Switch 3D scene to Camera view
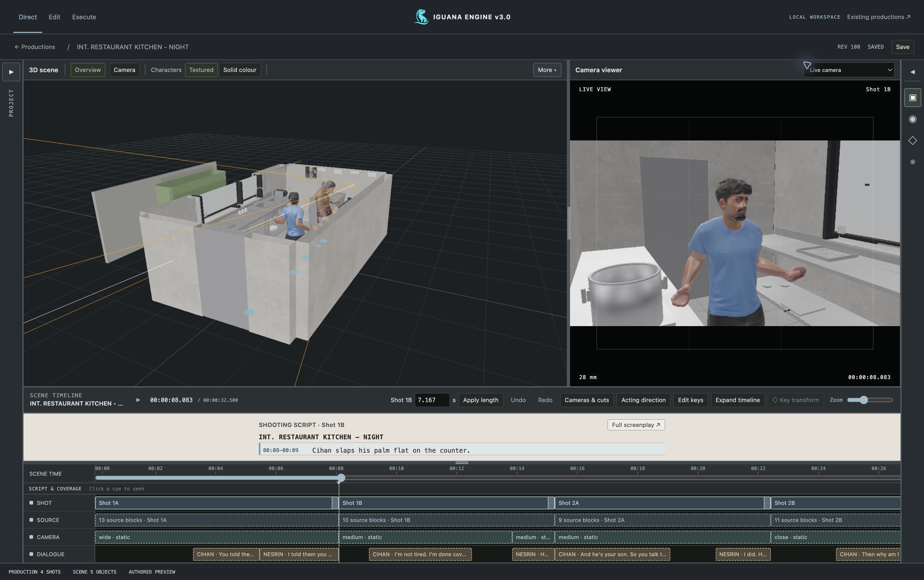 point(124,70)
